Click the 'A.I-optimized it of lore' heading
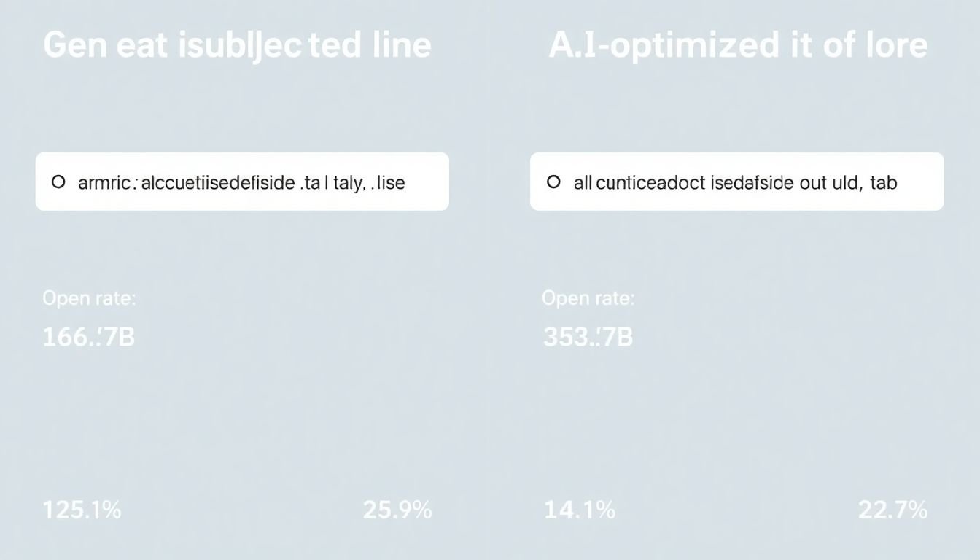Viewport: 980px width, 560px height. coord(738,45)
